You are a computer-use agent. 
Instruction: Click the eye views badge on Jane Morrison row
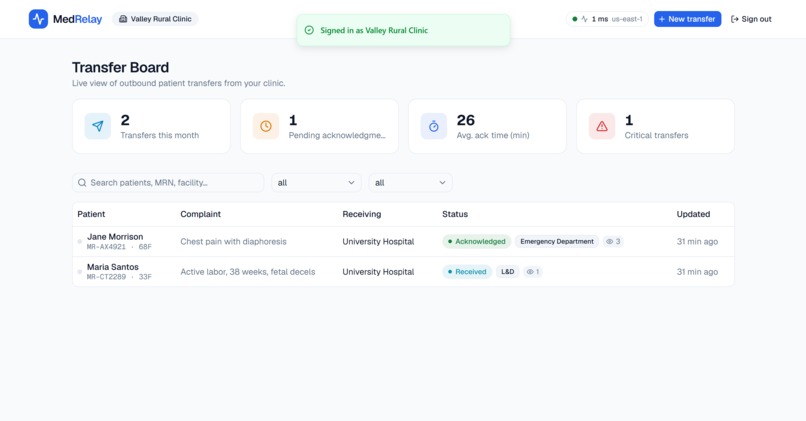pyautogui.click(x=613, y=241)
